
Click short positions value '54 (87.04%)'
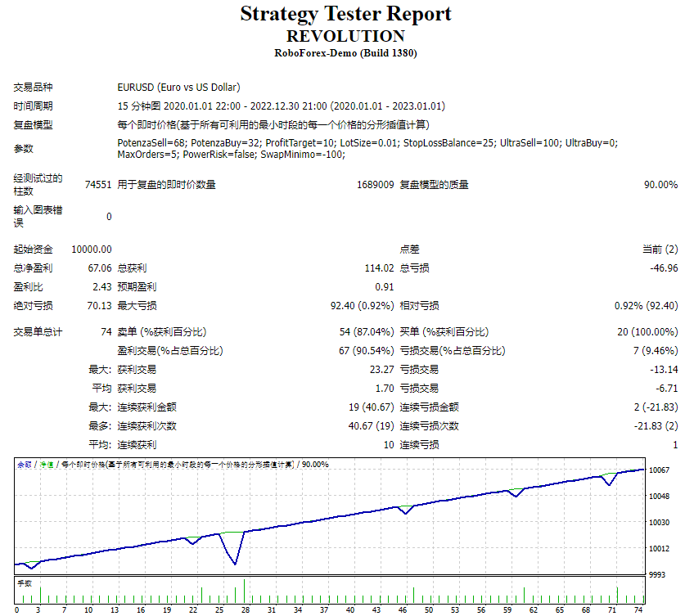click(x=367, y=332)
